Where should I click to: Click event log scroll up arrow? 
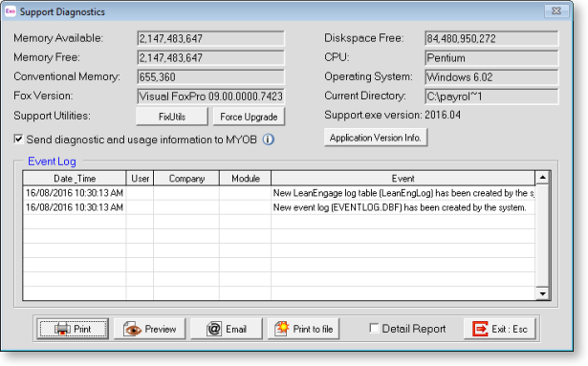(x=542, y=177)
